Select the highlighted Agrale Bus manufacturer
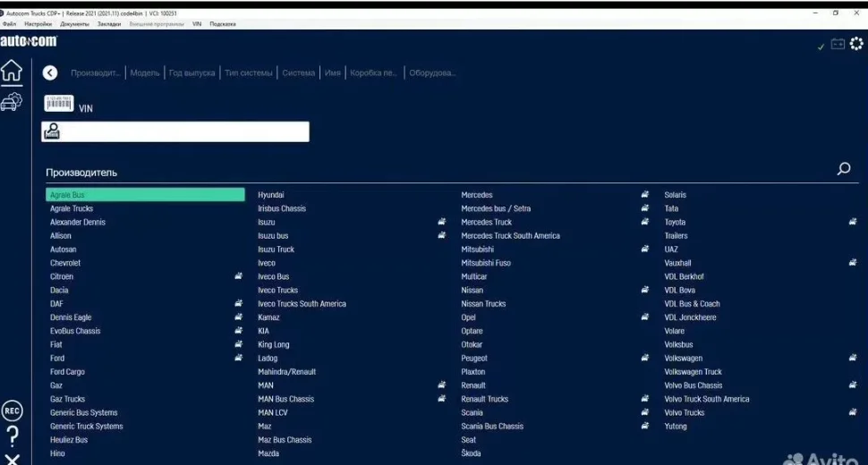Viewport: 868px width, 465px height. pos(145,195)
